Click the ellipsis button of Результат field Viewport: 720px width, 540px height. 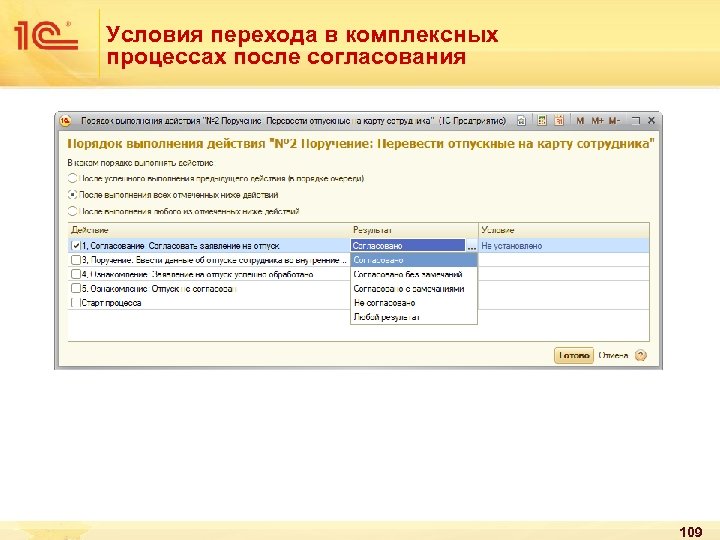tap(472, 246)
